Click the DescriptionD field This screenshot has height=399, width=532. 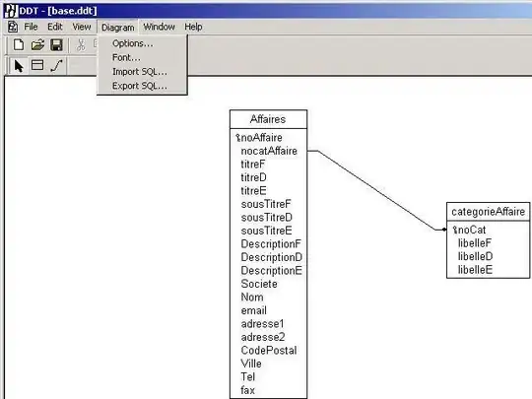point(272,257)
